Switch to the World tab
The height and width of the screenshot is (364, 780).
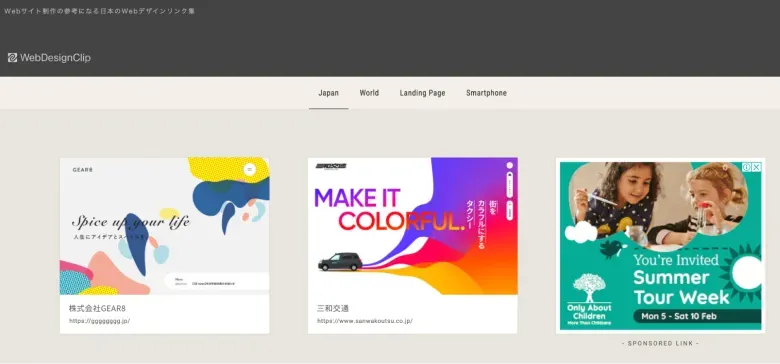(x=369, y=93)
